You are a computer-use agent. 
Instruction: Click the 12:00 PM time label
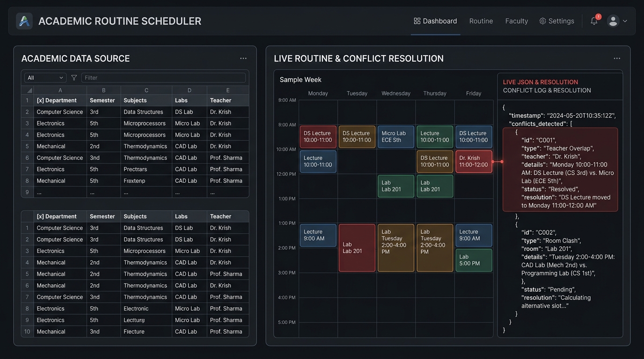coord(286,174)
